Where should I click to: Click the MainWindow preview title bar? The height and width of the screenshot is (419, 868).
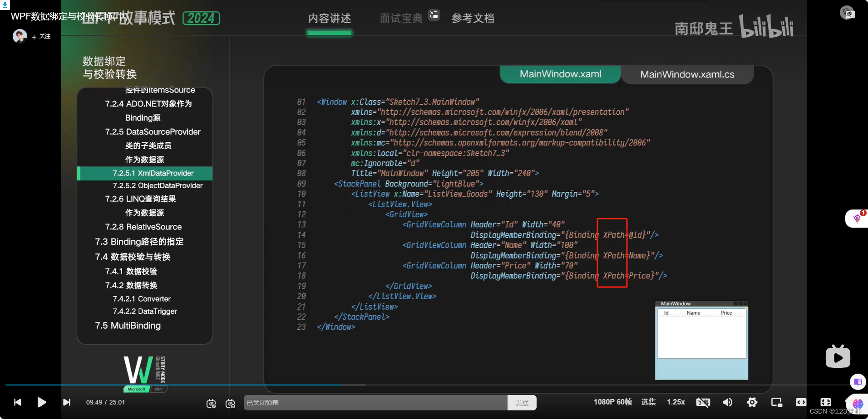pyautogui.click(x=701, y=303)
